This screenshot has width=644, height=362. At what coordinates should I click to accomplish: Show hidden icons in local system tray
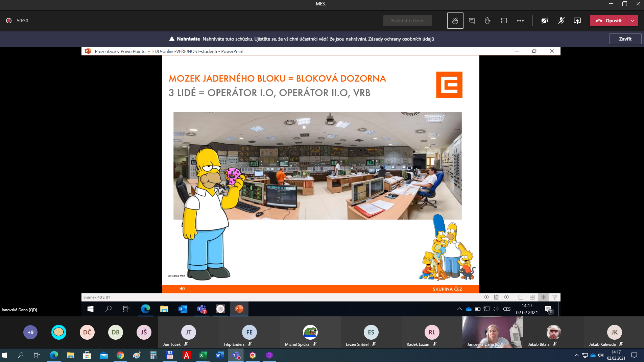pos(576,355)
